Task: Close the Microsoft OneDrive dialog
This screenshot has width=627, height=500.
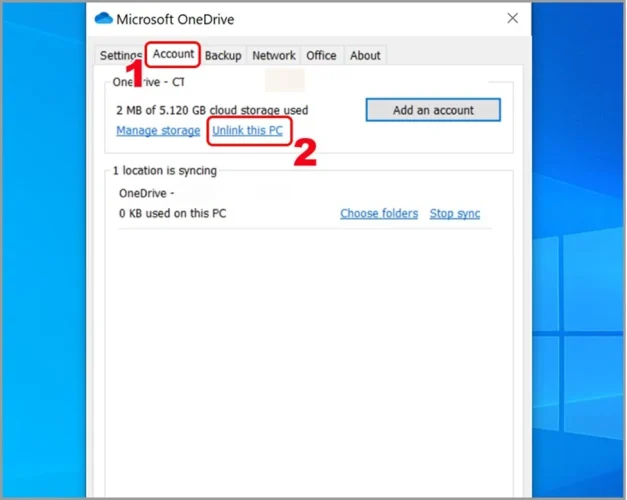Action: coord(513,18)
